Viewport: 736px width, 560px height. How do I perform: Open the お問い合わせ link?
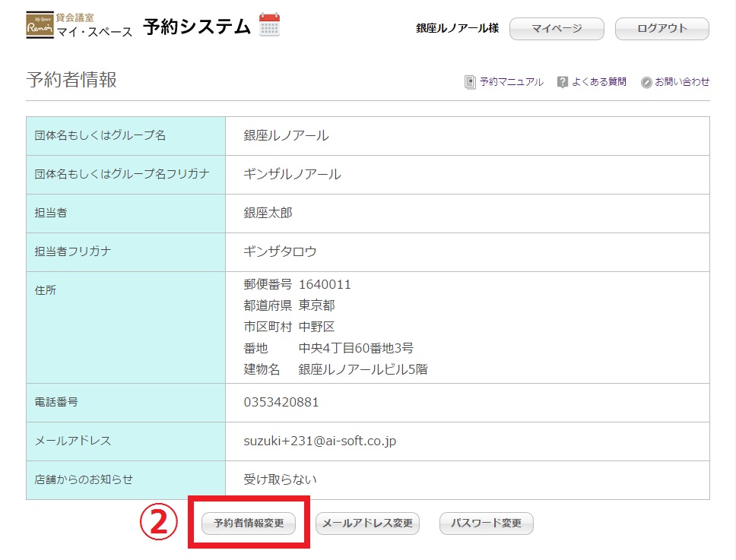pos(682,82)
